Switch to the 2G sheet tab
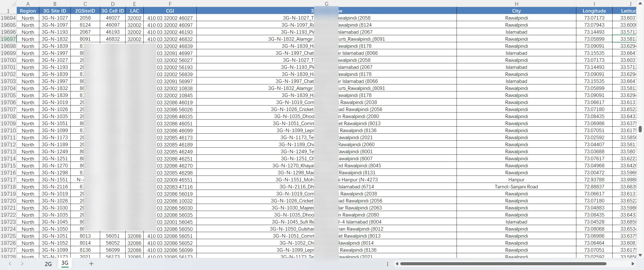The height and width of the screenshot is (270, 644). (x=48, y=264)
